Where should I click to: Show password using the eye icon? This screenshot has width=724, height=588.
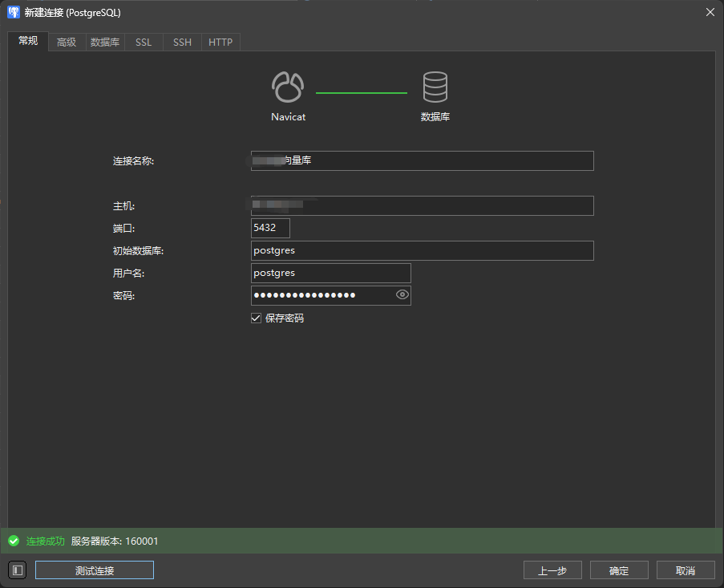[x=402, y=295]
